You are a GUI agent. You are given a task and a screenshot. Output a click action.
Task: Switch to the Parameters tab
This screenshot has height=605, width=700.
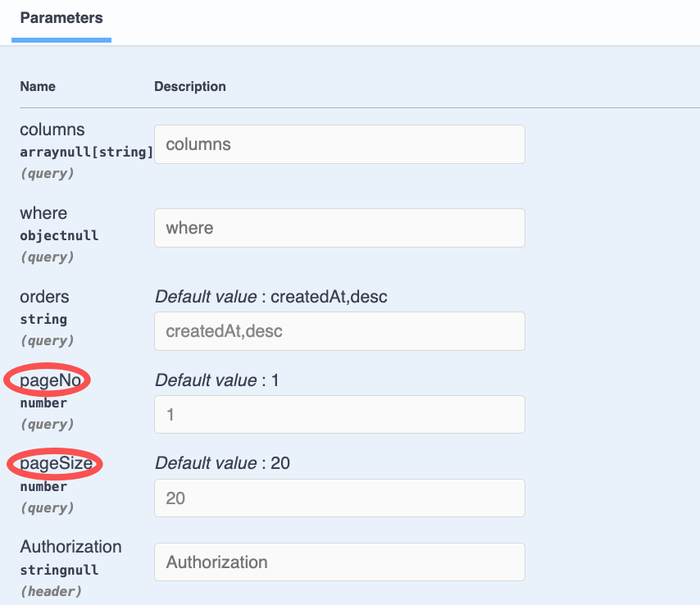(x=61, y=18)
